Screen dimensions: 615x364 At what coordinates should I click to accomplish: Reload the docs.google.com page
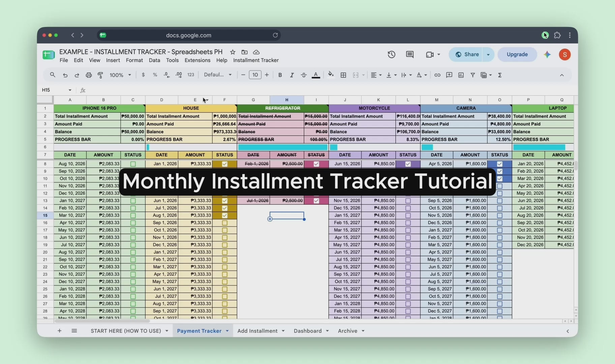[275, 35]
